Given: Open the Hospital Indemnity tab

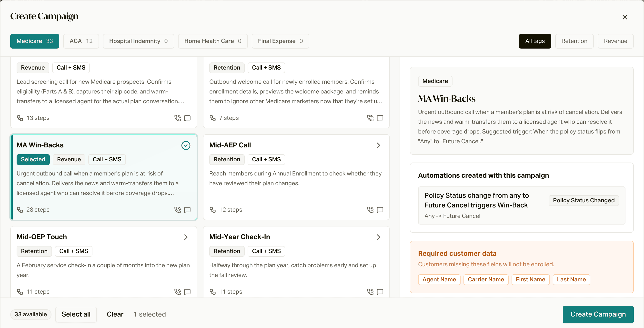Looking at the screenshot, I should (x=139, y=41).
